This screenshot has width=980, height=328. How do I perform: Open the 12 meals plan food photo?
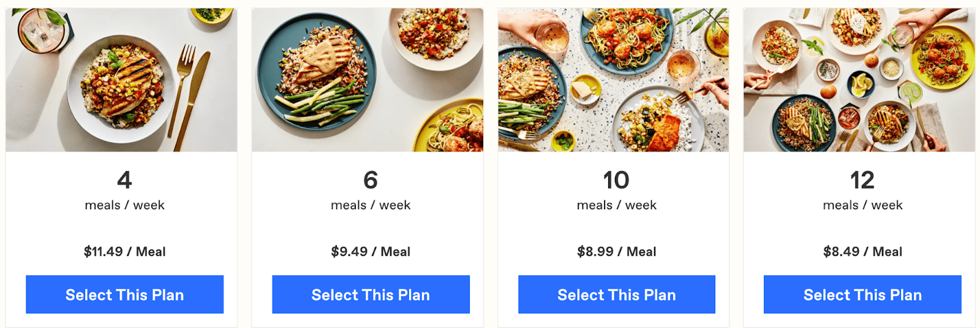(859, 80)
